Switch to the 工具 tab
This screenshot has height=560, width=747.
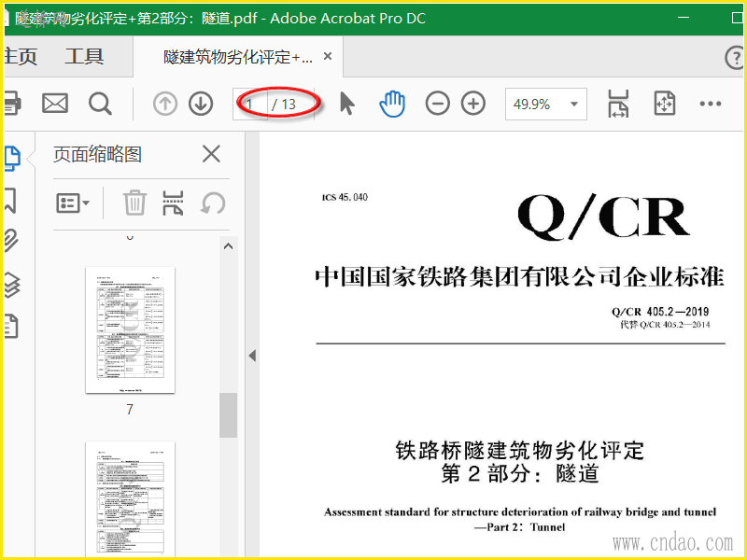point(84,56)
